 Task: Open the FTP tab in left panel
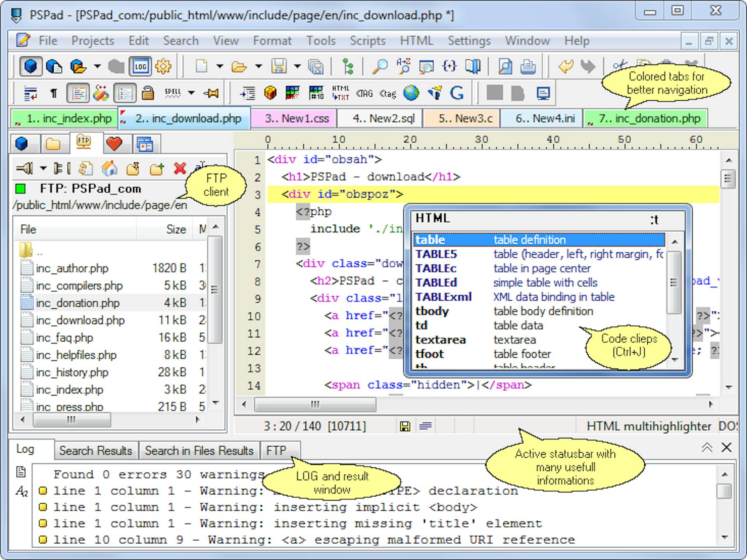[x=84, y=143]
